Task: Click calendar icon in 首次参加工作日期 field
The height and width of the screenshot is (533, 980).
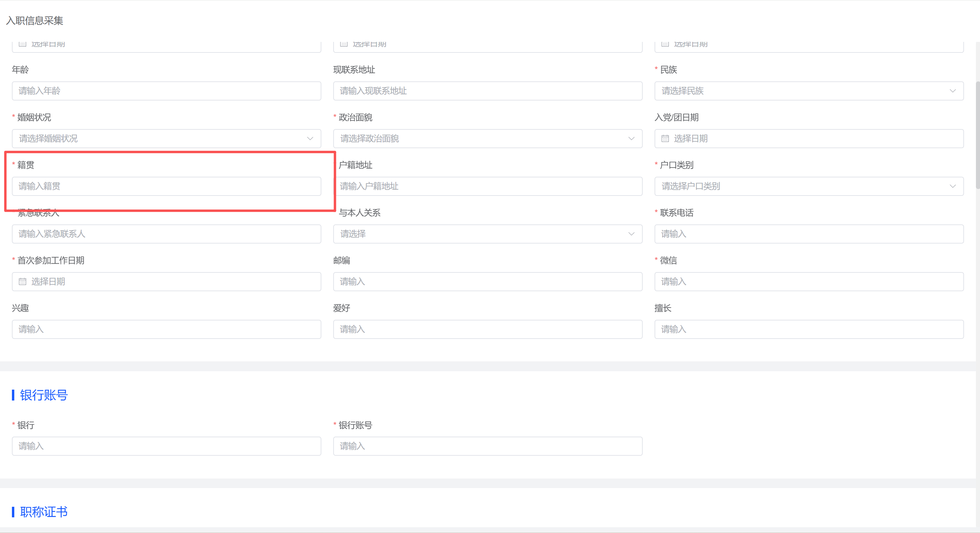Action: click(22, 281)
